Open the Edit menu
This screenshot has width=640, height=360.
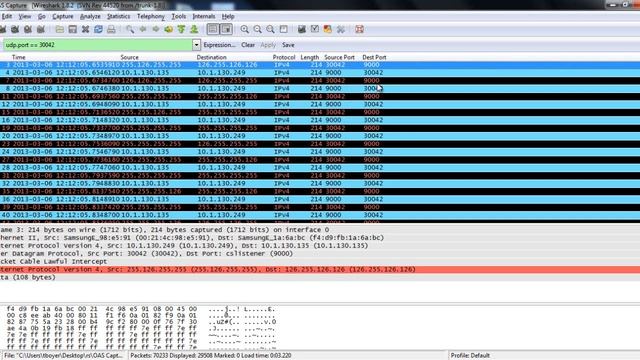point(7,16)
